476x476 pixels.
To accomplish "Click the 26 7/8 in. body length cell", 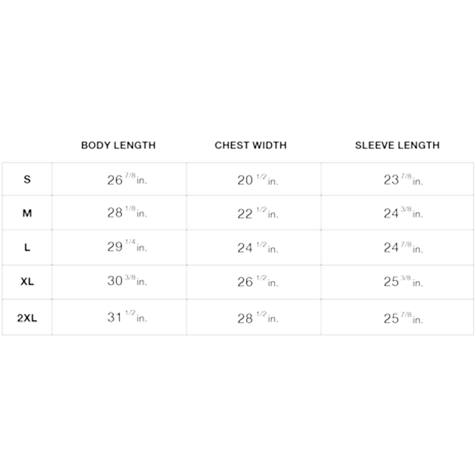I will 119,179.
